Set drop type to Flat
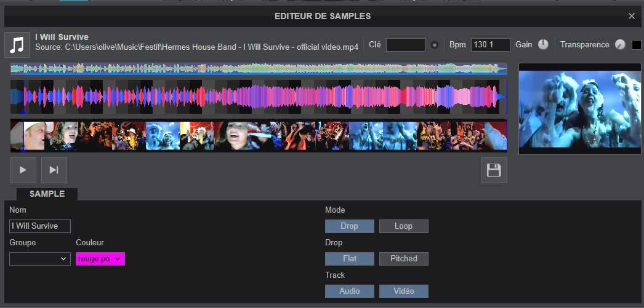 (349, 259)
